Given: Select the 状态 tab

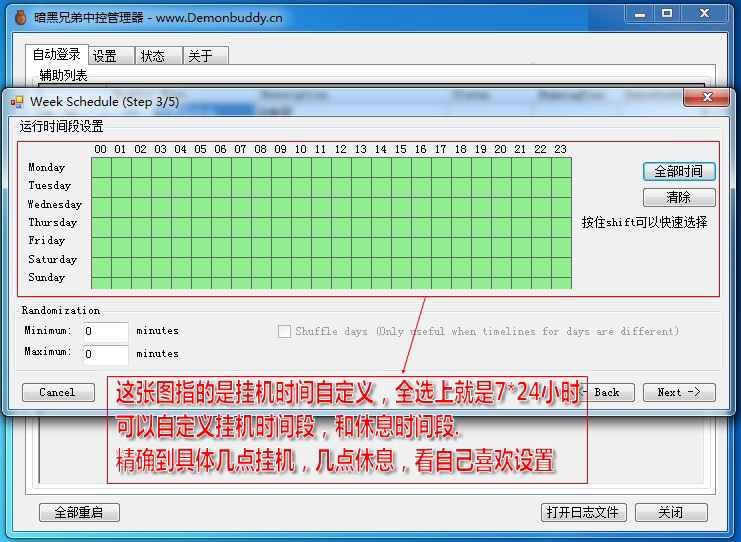Looking at the screenshot, I should click(x=153, y=56).
